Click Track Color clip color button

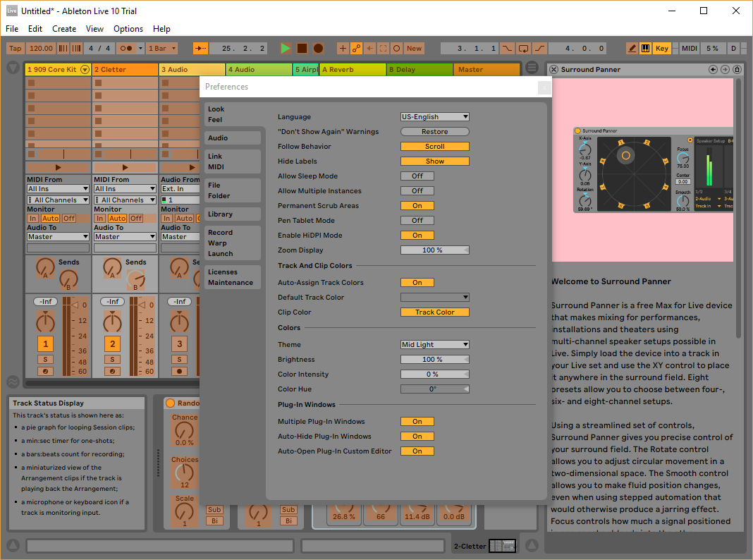tap(434, 312)
